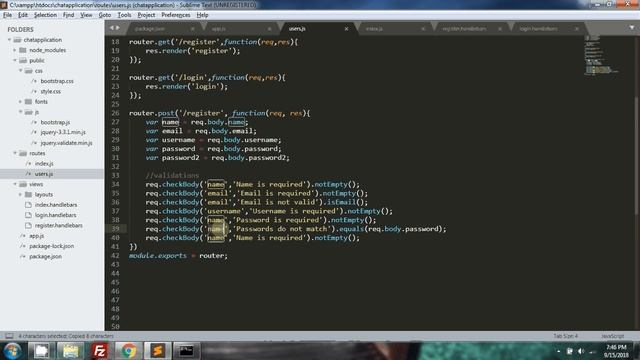Click the Sublime Text icon in the title bar

pyautogui.click(x=4, y=5)
